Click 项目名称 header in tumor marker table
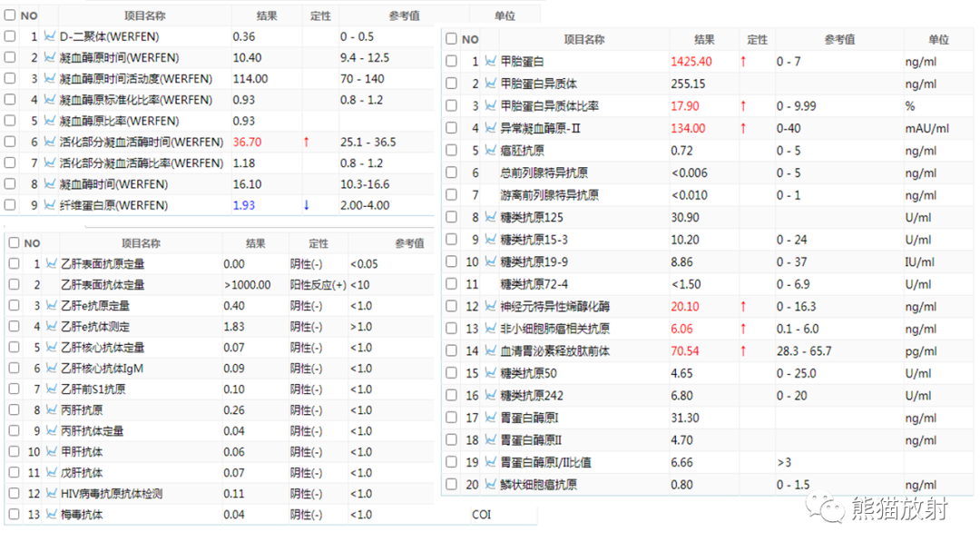The width and height of the screenshot is (980, 552). click(584, 39)
